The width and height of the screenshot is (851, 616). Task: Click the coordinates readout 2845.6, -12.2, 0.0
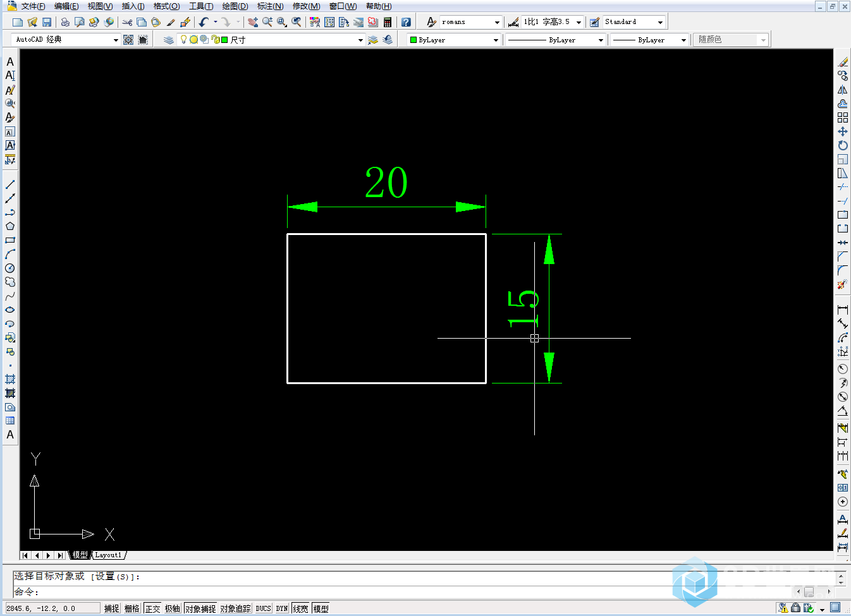click(x=52, y=608)
